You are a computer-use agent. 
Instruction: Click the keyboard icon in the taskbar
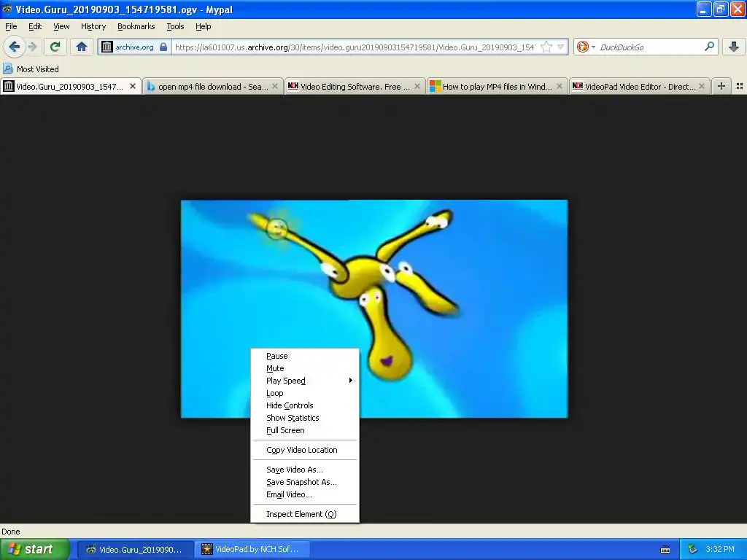click(x=665, y=550)
